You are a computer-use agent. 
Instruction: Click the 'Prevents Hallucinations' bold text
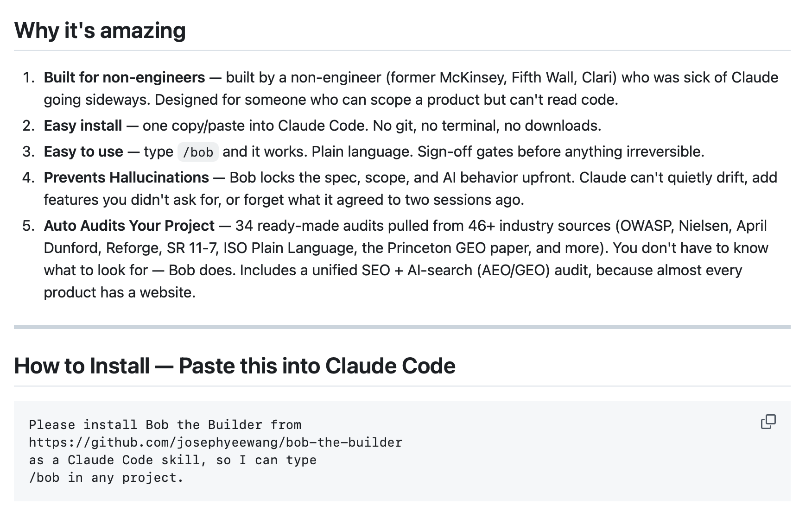(x=127, y=177)
